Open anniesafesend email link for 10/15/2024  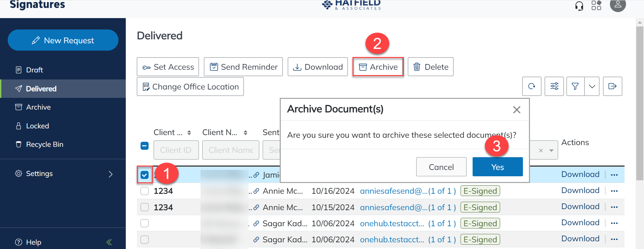[x=408, y=207]
